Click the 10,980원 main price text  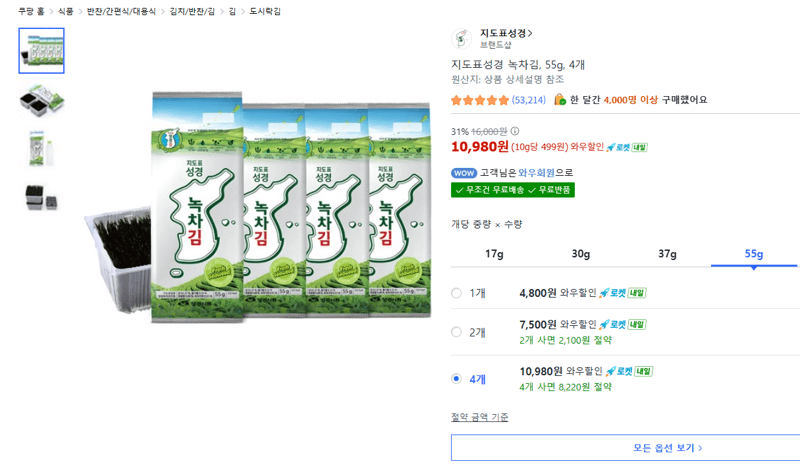click(x=480, y=147)
